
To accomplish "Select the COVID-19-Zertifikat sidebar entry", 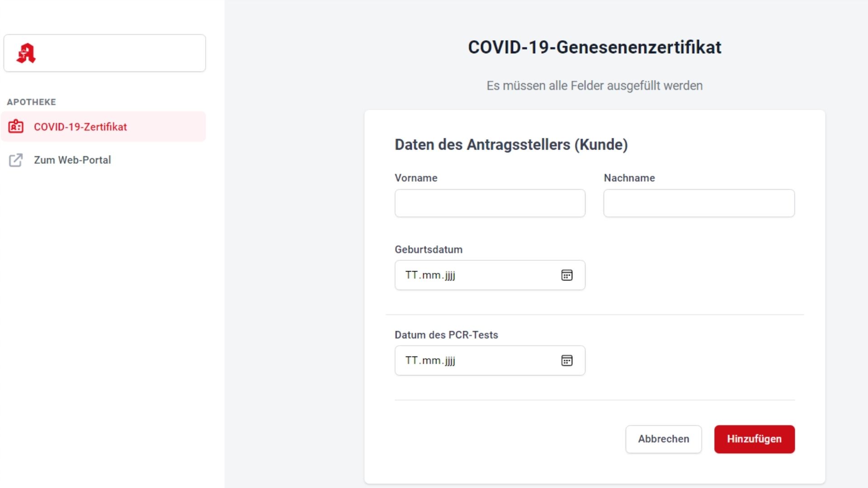I will point(80,127).
